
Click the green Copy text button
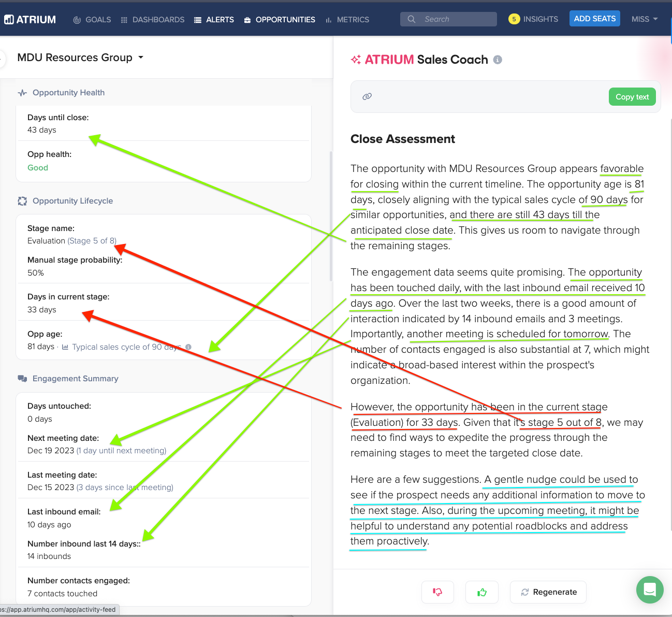point(632,97)
